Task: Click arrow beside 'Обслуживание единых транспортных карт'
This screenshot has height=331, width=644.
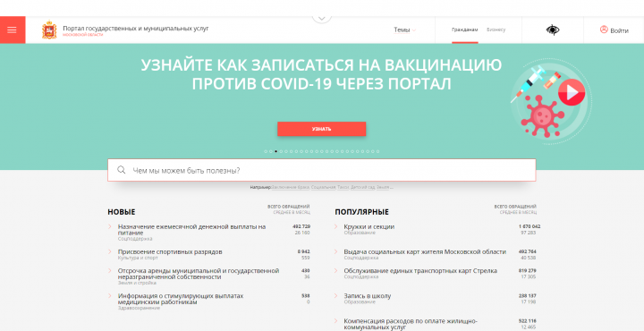Action: coord(336,270)
